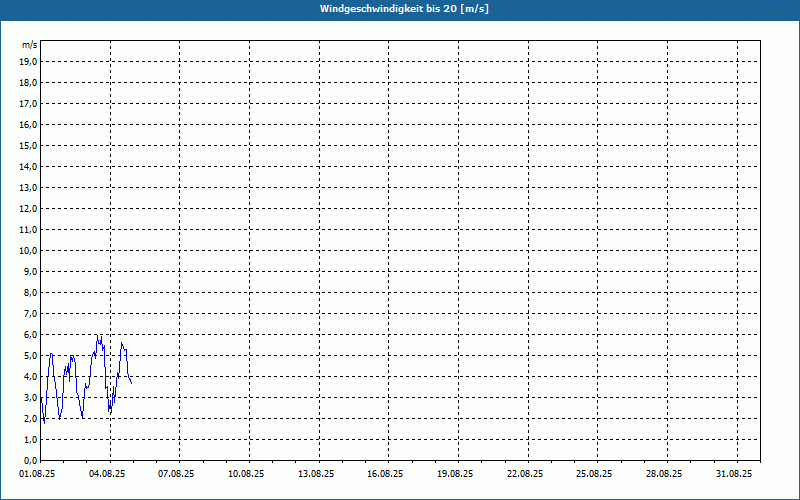Click the y-axis value 15,0
The width and height of the screenshot is (800, 500).
click(28, 145)
